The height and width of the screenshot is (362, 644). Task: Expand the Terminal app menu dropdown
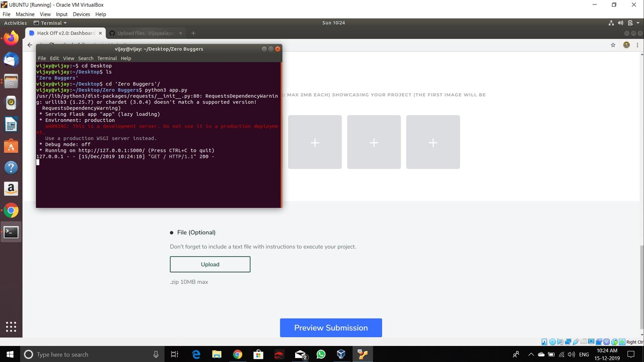tap(50, 23)
